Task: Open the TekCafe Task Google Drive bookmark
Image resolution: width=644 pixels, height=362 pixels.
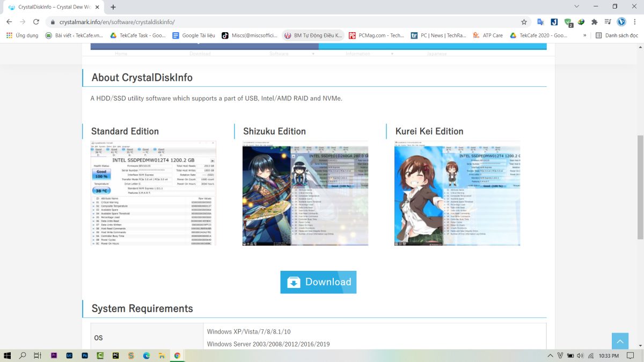Action: coord(138,35)
